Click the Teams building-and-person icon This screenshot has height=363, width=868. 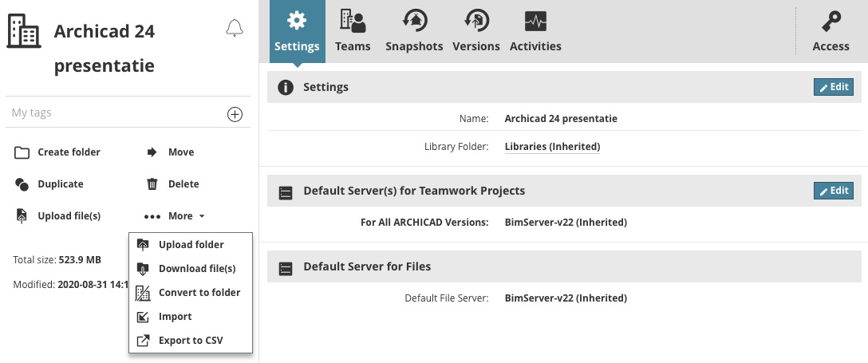(x=353, y=21)
